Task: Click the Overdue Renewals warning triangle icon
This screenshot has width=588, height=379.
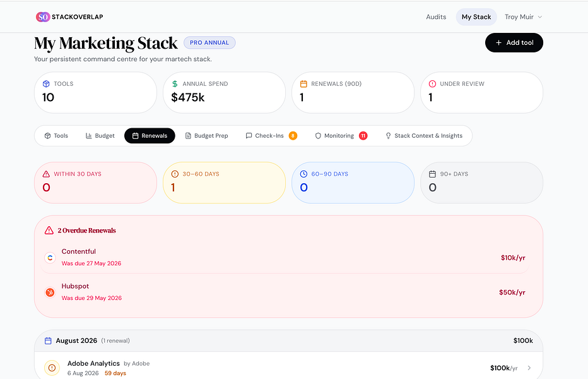Action: click(x=49, y=231)
